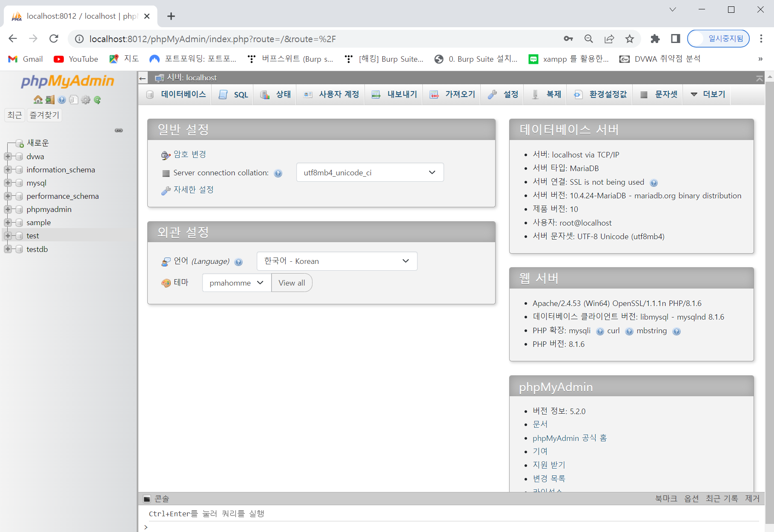Click the browser address bar URL
Viewport: 774px width, 532px height.
point(212,39)
